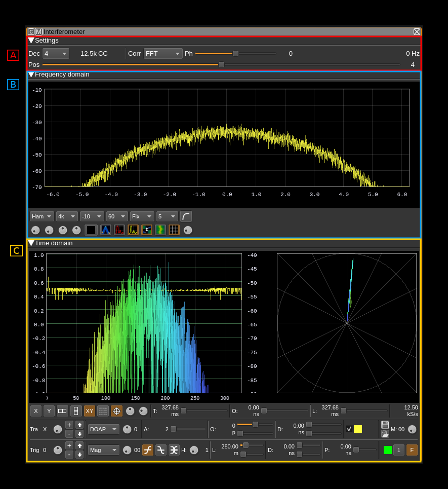This screenshot has height=489, width=448.
Task: Toggle the spectrum grid display icon
Action: [174, 230]
